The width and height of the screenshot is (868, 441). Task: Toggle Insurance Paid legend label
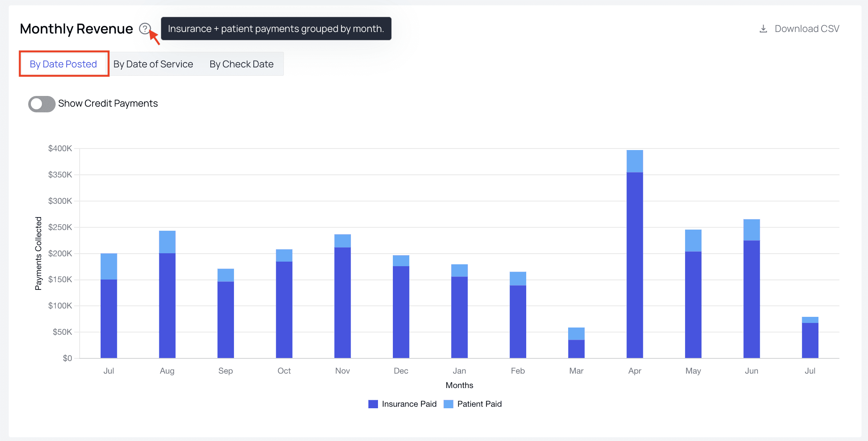point(409,404)
